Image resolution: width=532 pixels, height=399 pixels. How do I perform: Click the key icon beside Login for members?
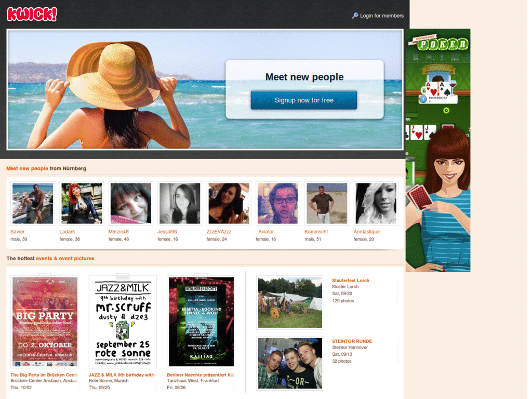355,16
